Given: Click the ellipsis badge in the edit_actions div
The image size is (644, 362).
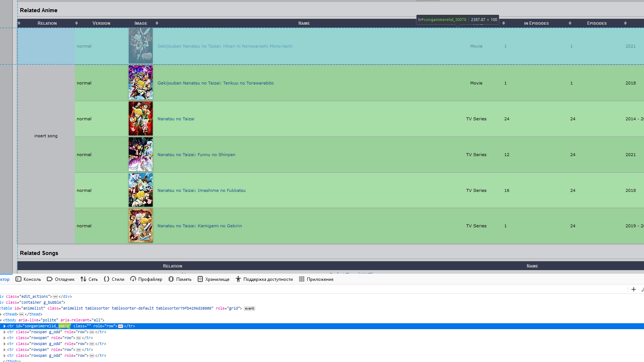Looking at the screenshot, I should [x=55, y=297].
